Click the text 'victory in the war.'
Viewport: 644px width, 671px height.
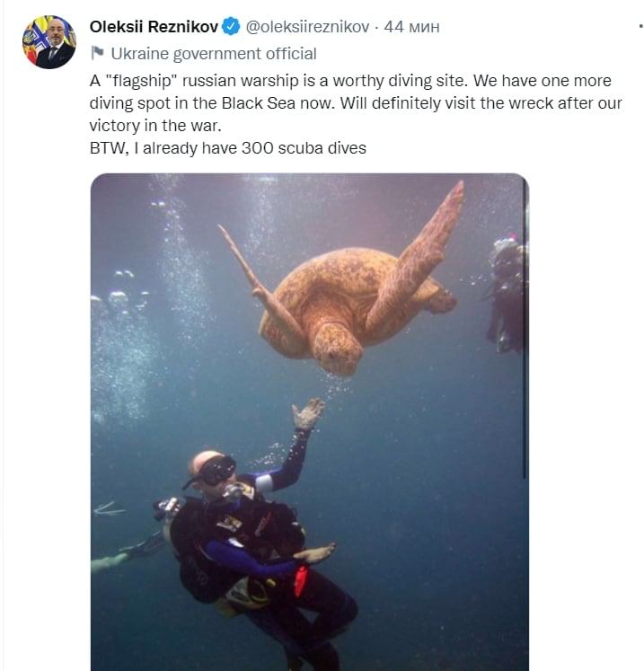click(x=155, y=126)
